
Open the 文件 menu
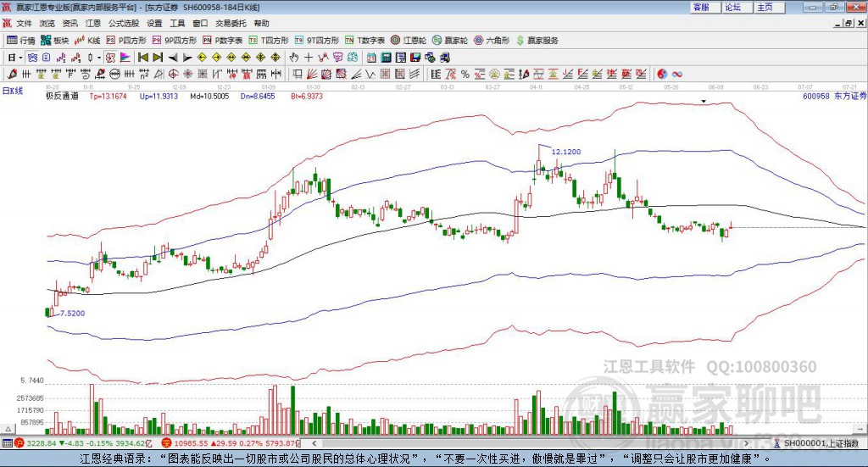pos(24,23)
